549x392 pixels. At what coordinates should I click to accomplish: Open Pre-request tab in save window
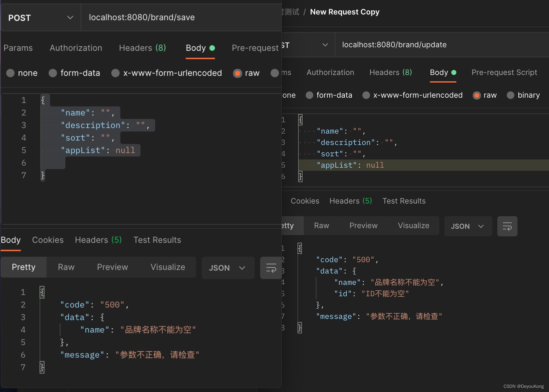(255, 48)
